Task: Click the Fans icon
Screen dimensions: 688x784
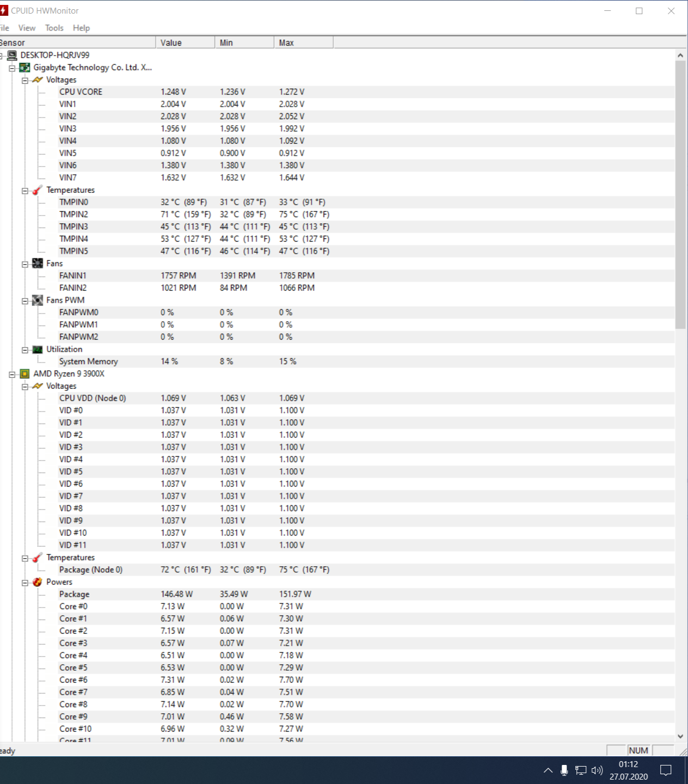Action: point(38,264)
